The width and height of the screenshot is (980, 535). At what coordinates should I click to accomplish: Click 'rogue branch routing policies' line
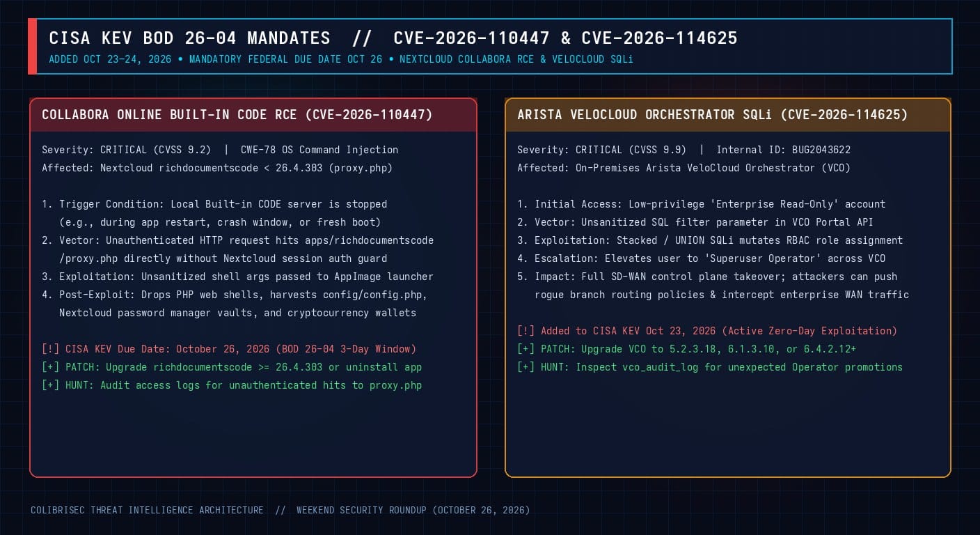[x=722, y=295]
